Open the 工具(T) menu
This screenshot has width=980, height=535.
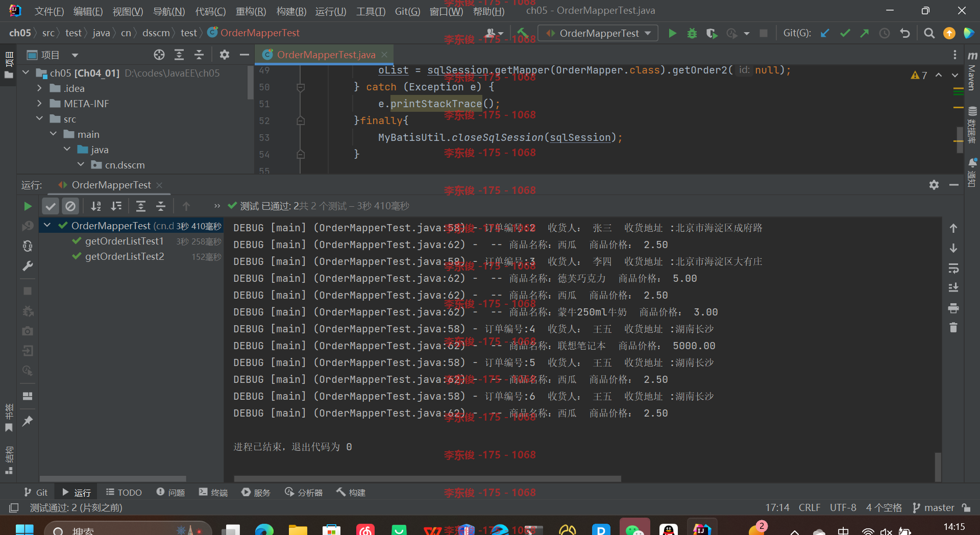[x=371, y=11]
